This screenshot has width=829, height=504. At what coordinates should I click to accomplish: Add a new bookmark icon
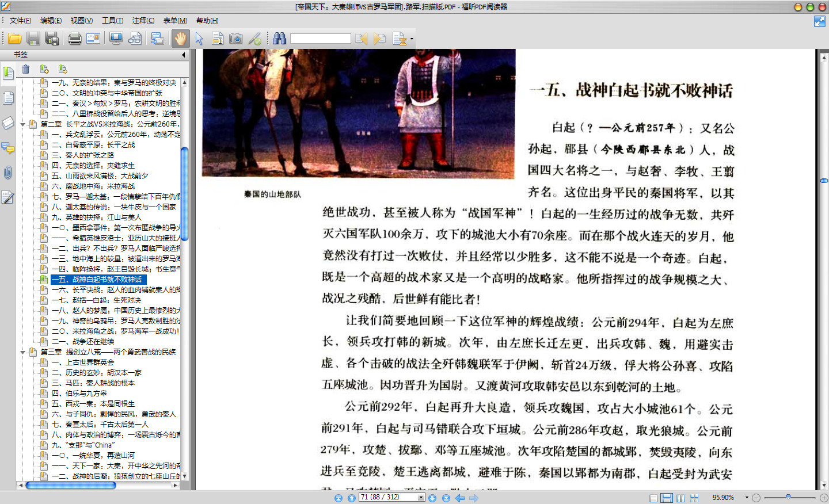point(44,69)
